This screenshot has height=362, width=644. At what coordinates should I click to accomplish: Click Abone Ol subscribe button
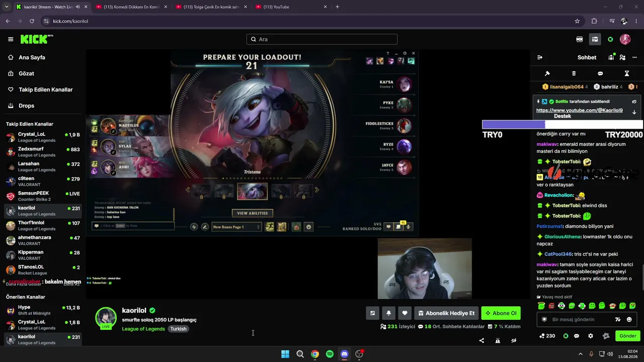(501, 313)
